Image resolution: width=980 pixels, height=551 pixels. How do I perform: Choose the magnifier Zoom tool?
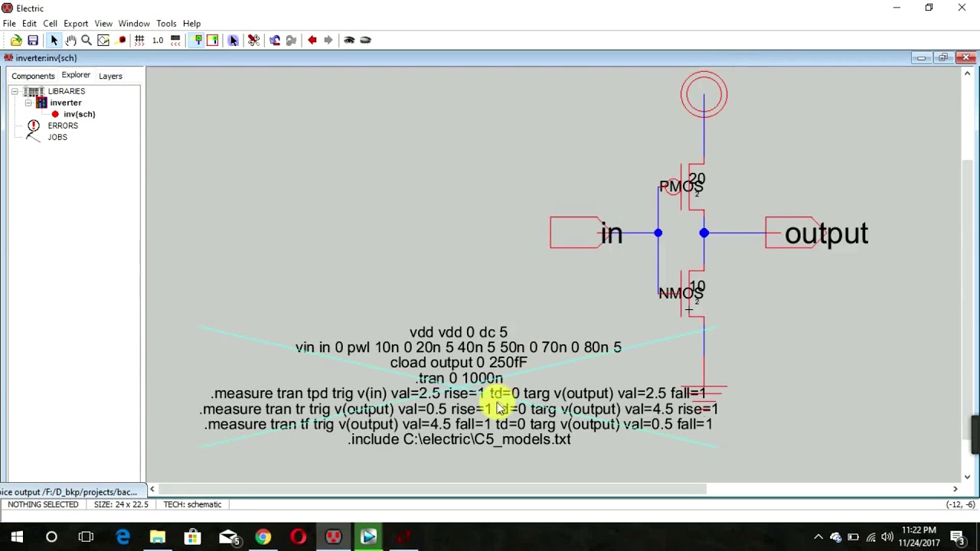pyautogui.click(x=87, y=40)
